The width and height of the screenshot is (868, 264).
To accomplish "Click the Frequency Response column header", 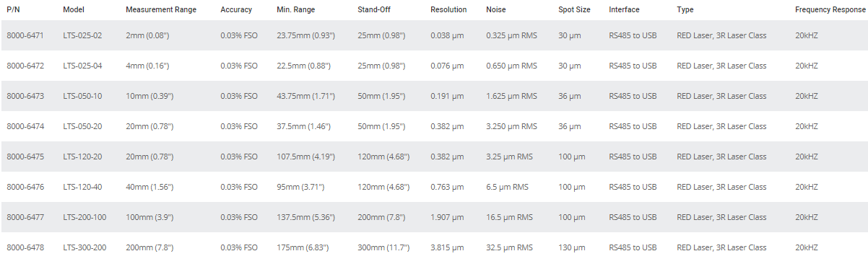I will [828, 9].
